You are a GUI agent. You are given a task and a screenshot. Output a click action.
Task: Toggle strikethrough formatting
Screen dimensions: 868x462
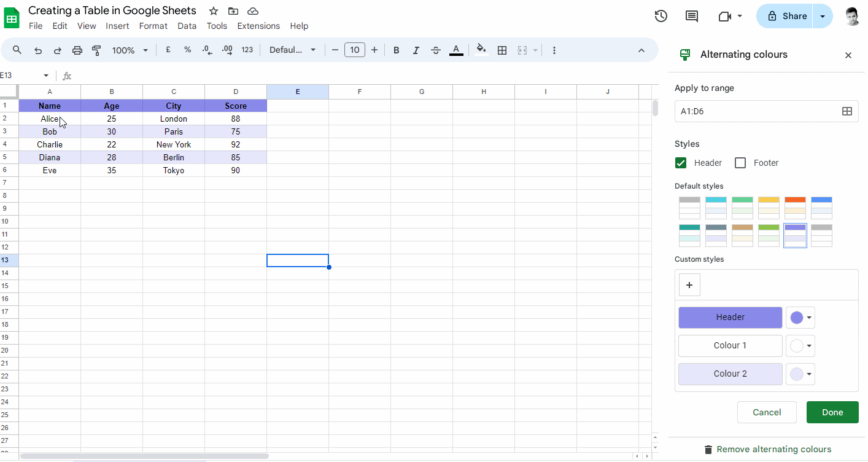point(436,50)
